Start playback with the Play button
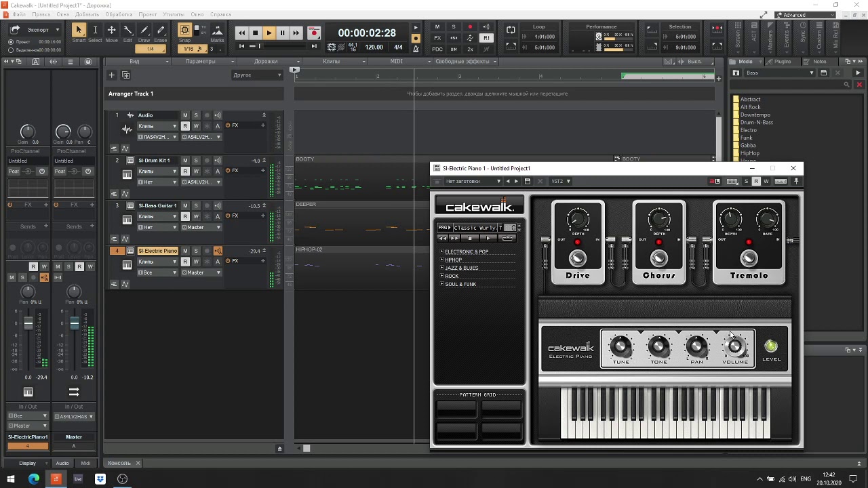 [269, 33]
